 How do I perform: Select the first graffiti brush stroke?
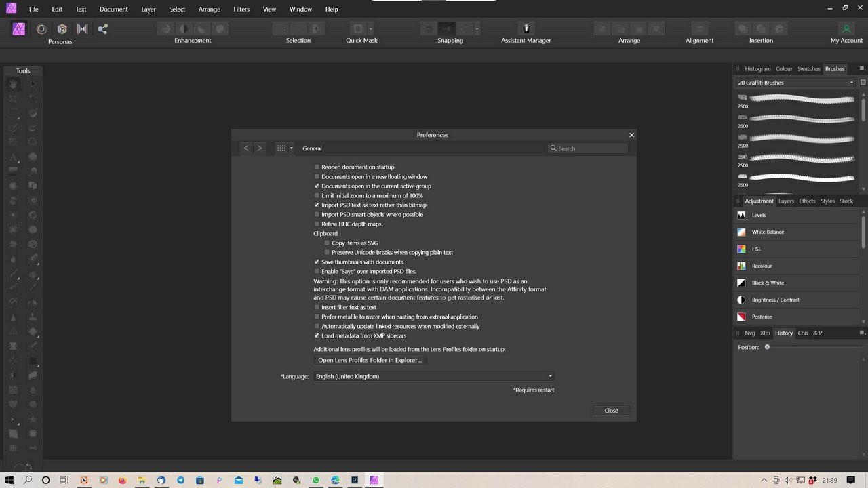801,99
